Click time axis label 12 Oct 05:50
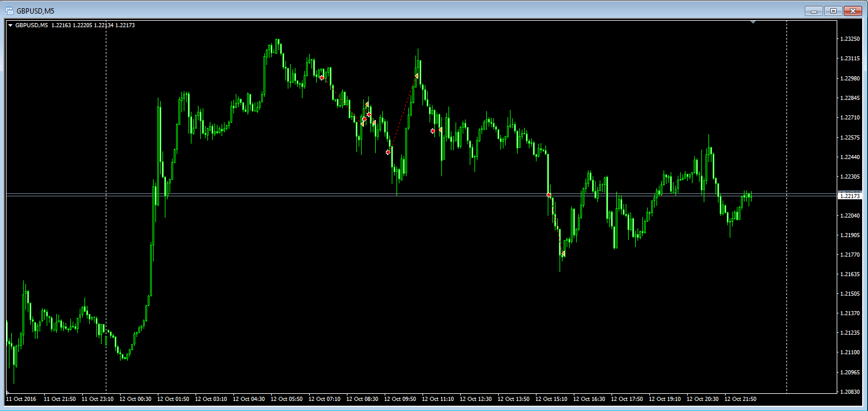 point(287,399)
